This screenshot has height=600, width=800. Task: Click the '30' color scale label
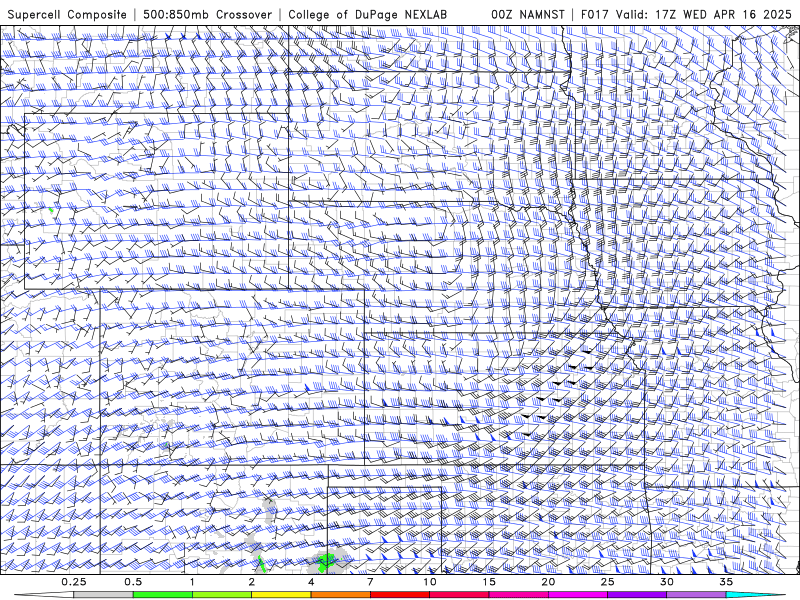tap(666, 582)
